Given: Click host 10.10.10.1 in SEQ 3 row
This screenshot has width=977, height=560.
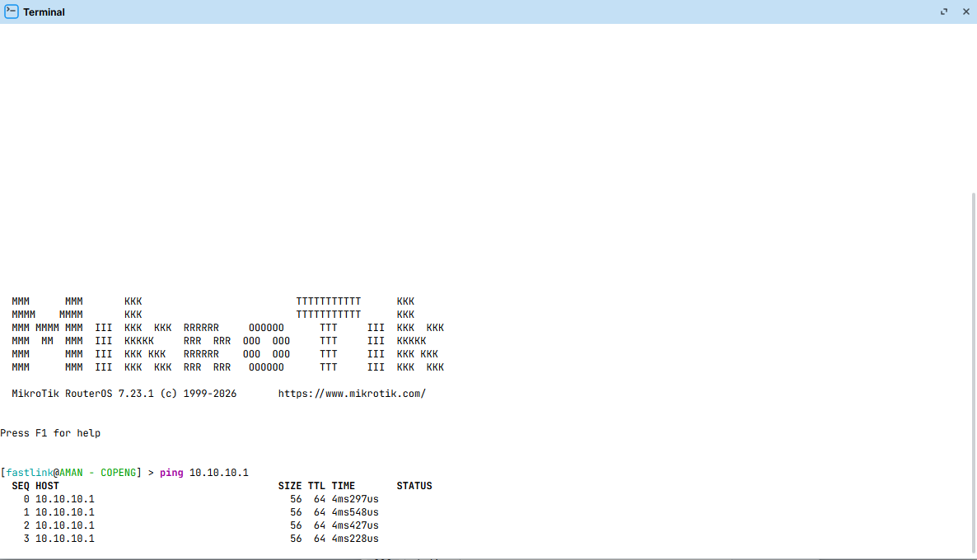Looking at the screenshot, I should [x=65, y=539].
